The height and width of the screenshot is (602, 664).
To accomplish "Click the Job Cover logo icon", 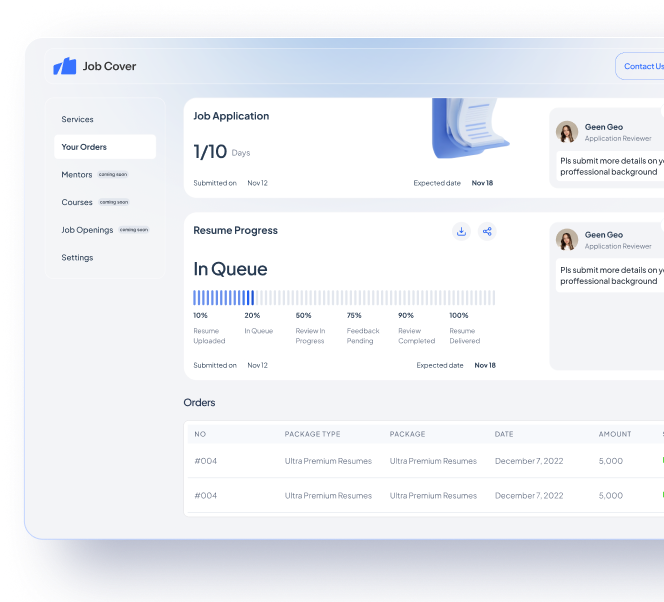I will tap(65, 66).
